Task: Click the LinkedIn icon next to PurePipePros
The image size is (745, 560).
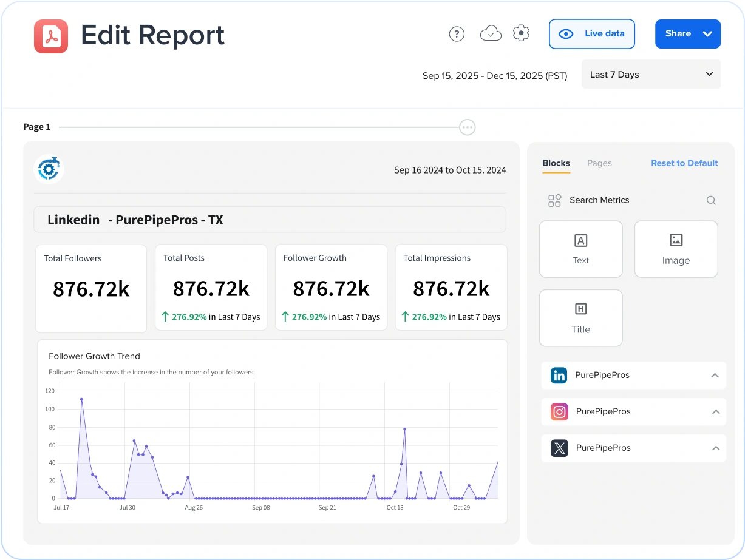Action: point(559,375)
